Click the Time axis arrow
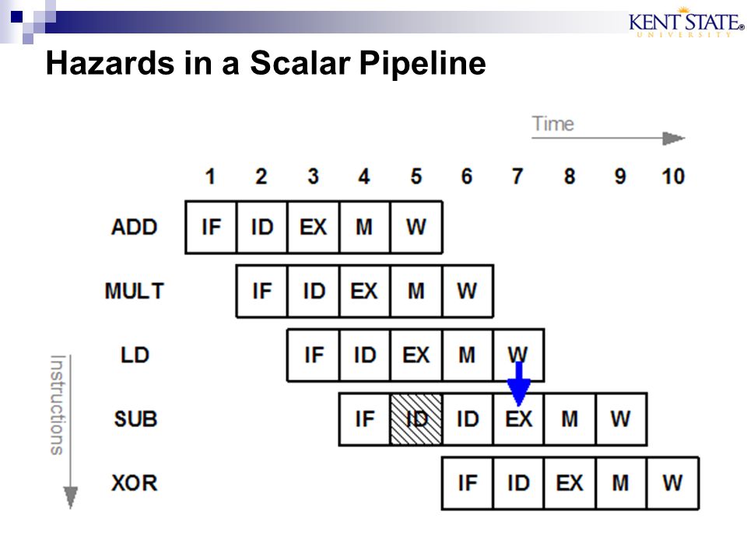 608,138
